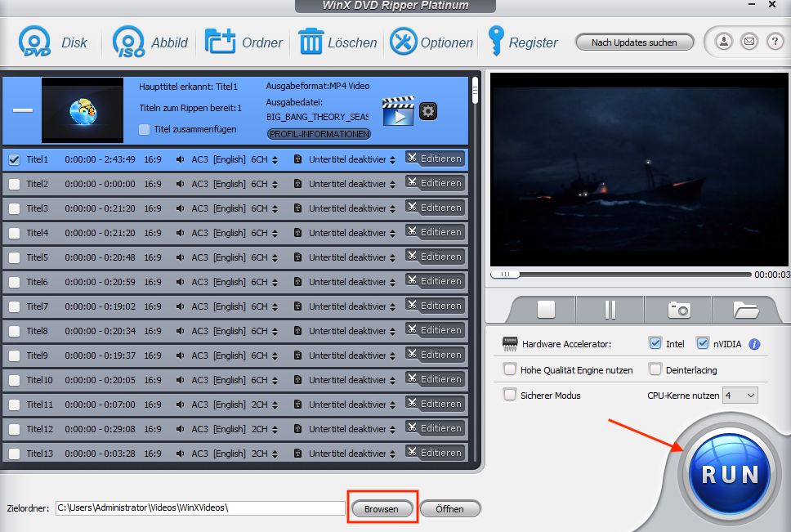Disable the nVIDIA hardware accelerator
This screenshot has height=532, width=791.
(702, 343)
